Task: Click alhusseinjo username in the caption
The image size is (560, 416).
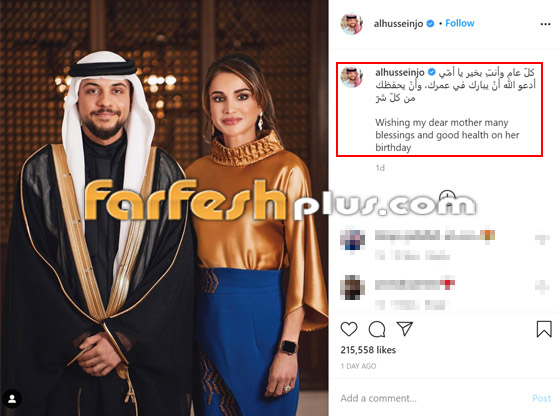Action: pos(400,72)
